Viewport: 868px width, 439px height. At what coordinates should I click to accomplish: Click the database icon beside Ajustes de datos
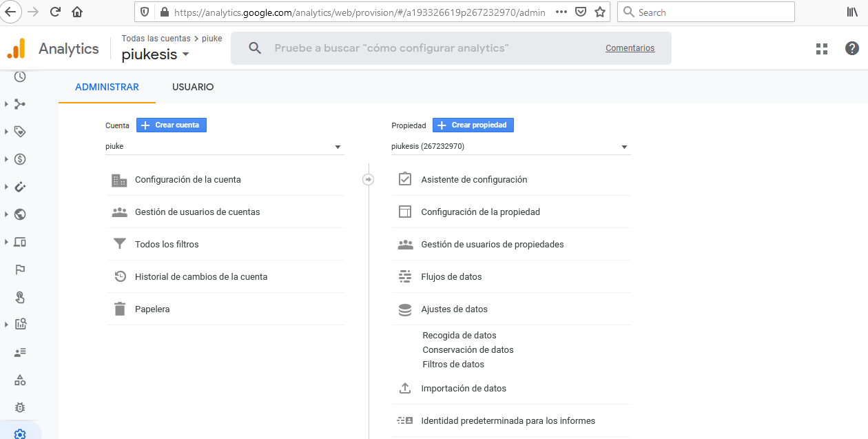coord(405,309)
